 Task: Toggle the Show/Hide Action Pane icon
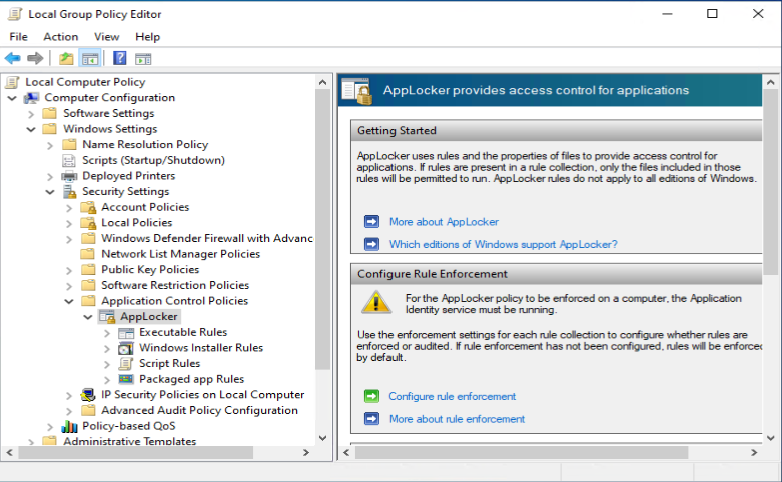point(143,58)
